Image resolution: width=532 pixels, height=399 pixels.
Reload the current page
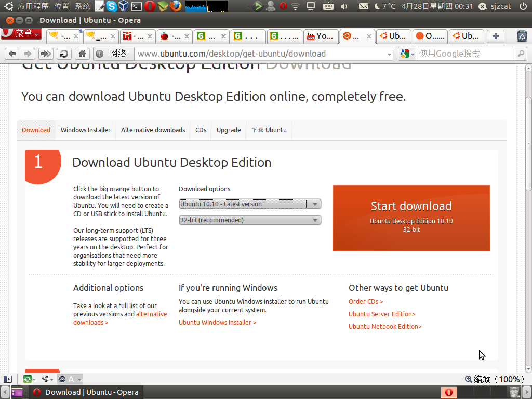(x=64, y=54)
